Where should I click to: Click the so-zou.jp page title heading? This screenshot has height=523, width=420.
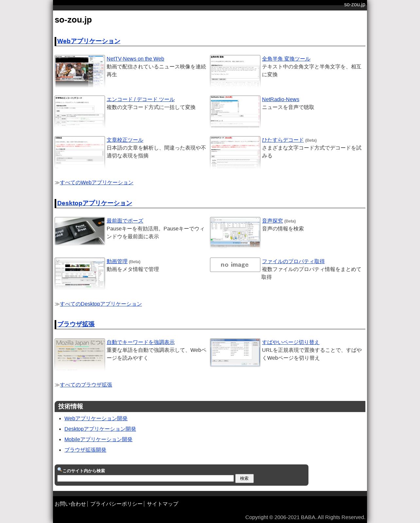coord(73,20)
